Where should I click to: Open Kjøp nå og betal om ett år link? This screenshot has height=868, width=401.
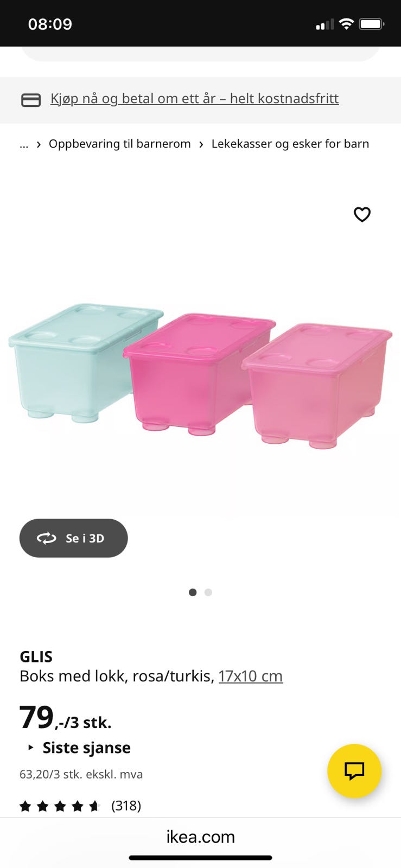195,99
